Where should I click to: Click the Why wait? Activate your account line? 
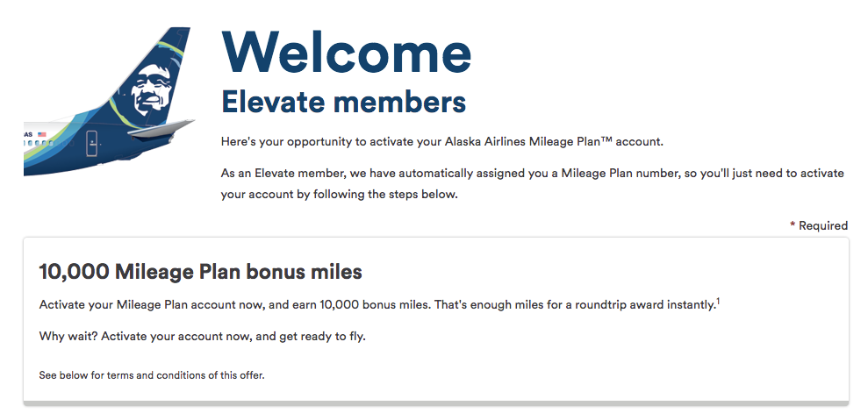(x=203, y=336)
